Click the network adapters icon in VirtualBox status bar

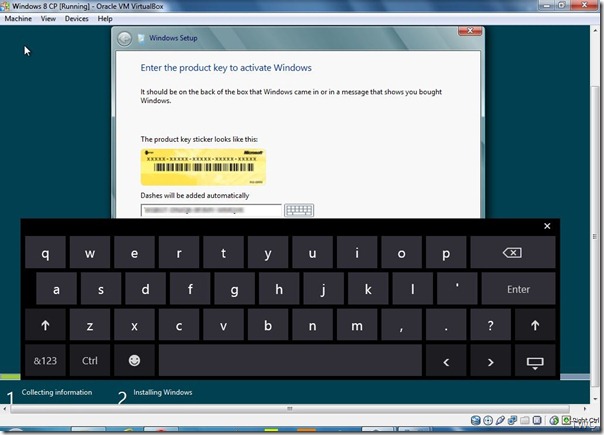[512, 420]
